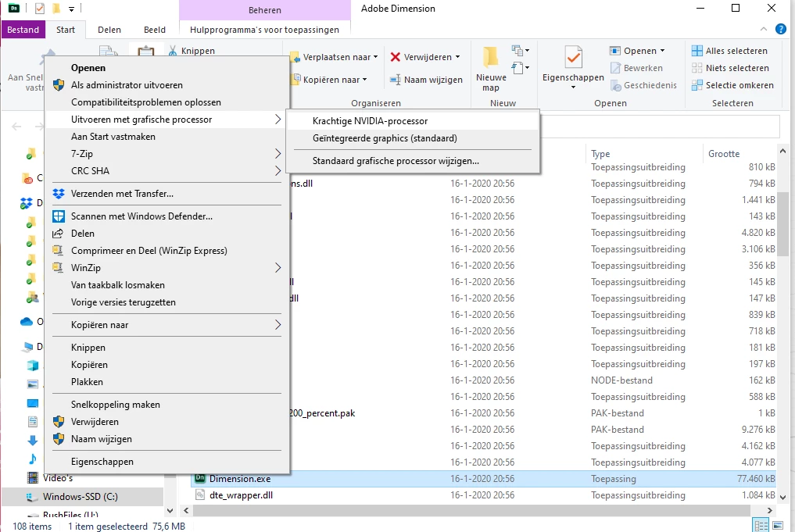This screenshot has height=532, width=795.
Task: Choose Comprimeer en Deel (WinZip Express)
Action: [x=167, y=251]
